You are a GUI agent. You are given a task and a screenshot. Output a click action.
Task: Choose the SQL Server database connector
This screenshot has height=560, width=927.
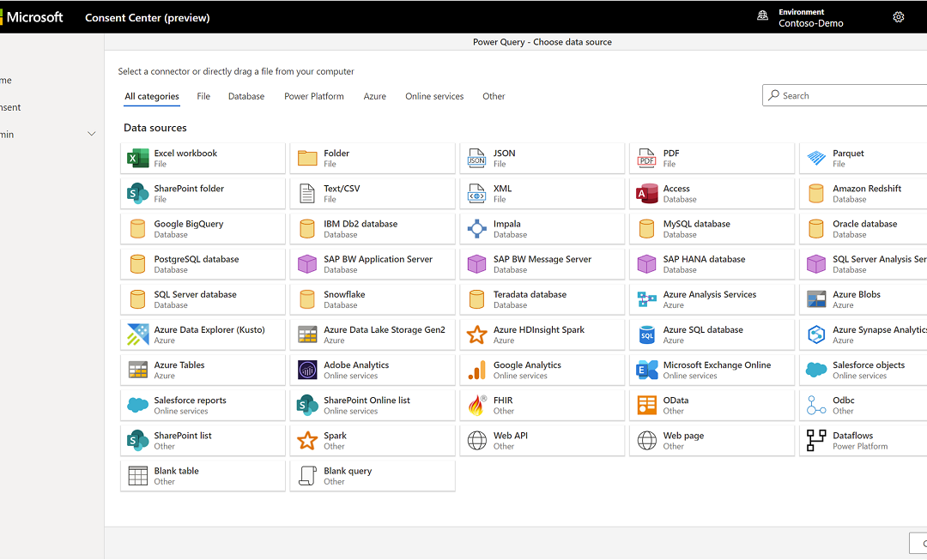pyautogui.click(x=203, y=299)
